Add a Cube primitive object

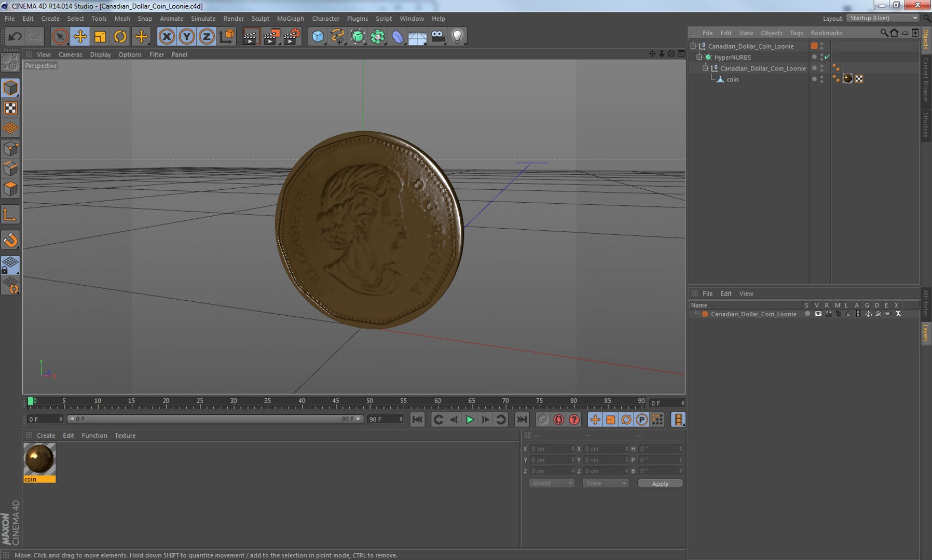pos(318,36)
